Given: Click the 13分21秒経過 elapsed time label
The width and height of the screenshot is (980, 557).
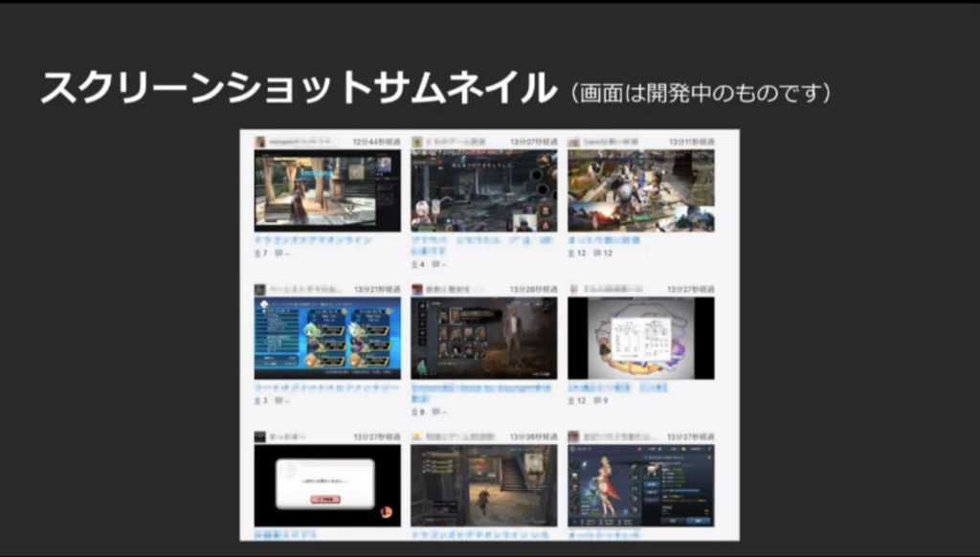Looking at the screenshot, I should pos(377,289).
